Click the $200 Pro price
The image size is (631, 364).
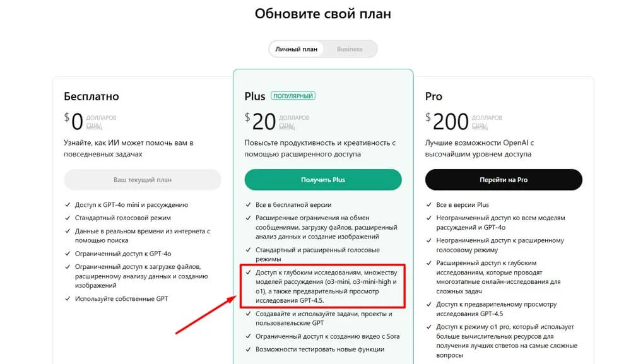tap(451, 120)
